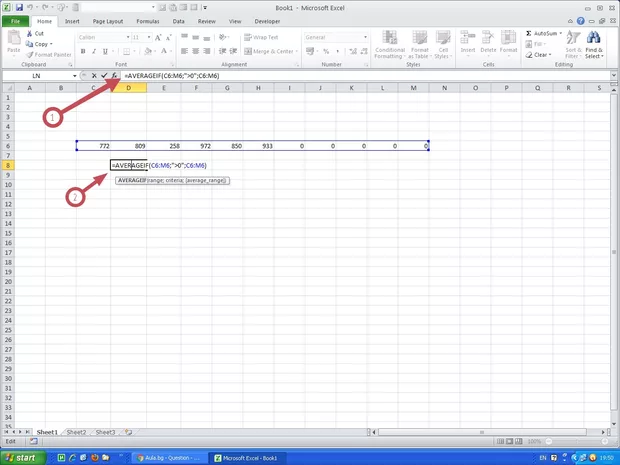Viewport: 620px width, 465px height.
Task: Toggle Align Text Right
Action: [206, 51]
